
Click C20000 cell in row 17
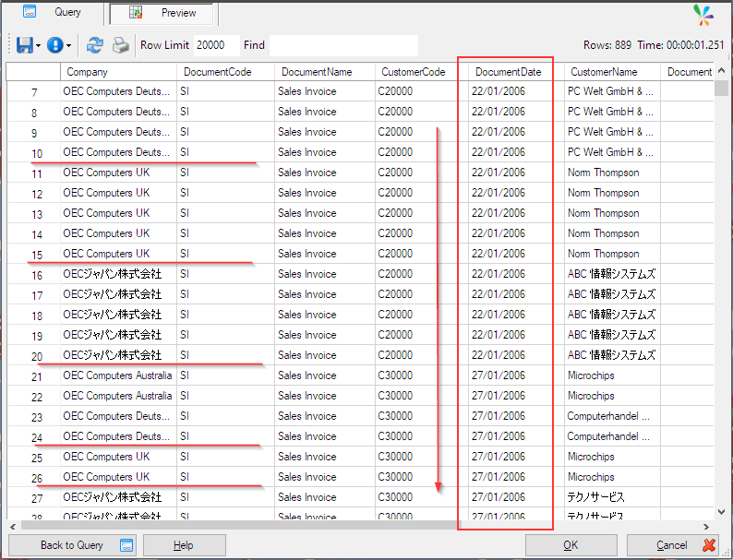pos(421,294)
